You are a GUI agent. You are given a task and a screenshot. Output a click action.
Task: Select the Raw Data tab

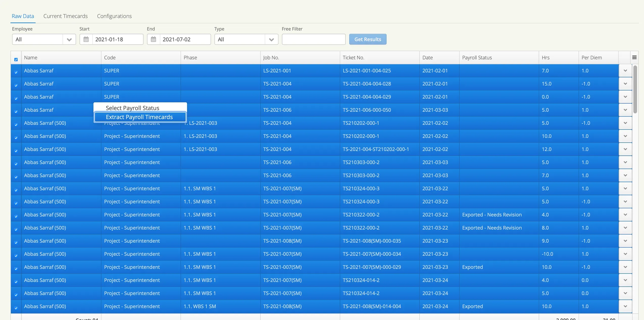click(x=23, y=16)
